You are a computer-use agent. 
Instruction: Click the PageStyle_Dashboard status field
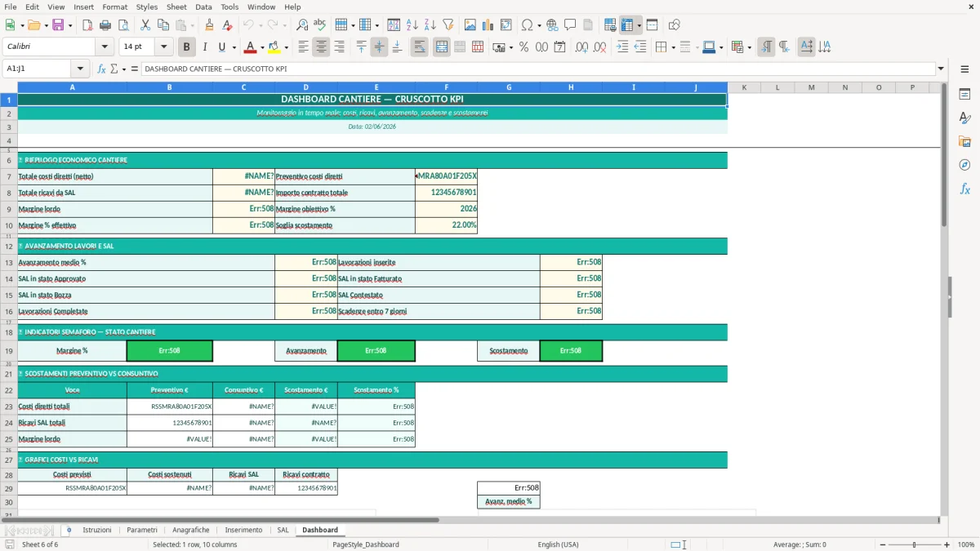[366, 544]
